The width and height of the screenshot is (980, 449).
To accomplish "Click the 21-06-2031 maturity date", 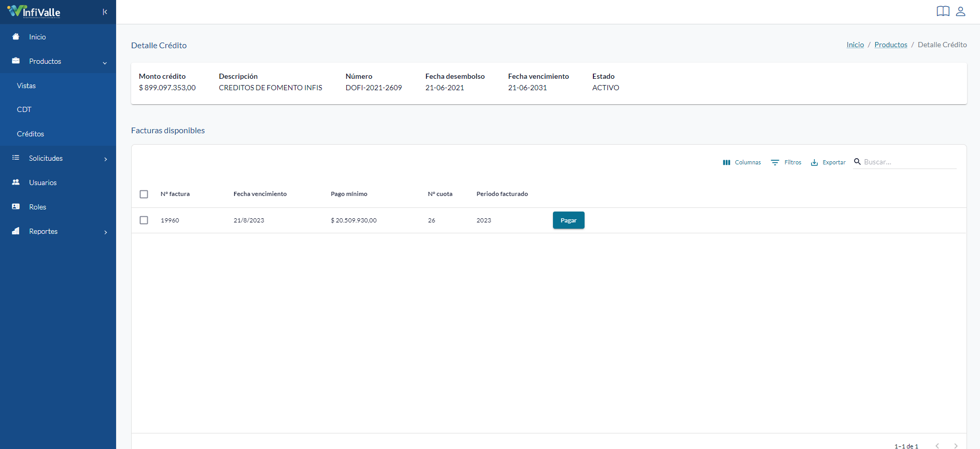I will point(528,88).
